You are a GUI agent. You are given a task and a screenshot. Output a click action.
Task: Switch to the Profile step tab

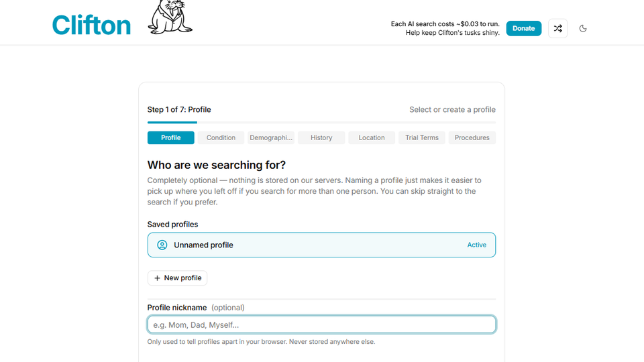point(171,138)
